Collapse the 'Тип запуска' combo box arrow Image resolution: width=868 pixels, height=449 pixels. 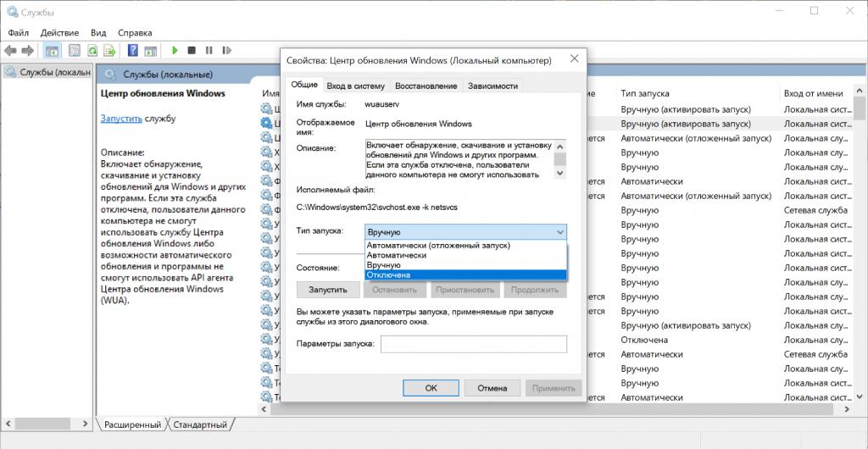click(559, 232)
